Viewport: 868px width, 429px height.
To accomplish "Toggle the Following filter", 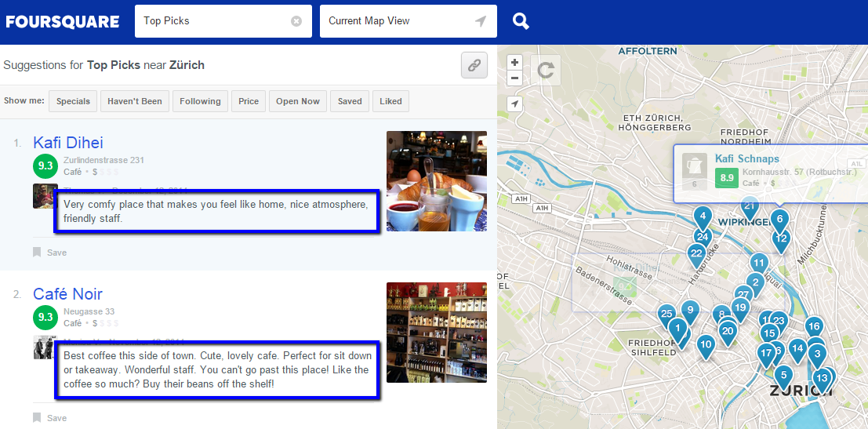I will pos(200,101).
